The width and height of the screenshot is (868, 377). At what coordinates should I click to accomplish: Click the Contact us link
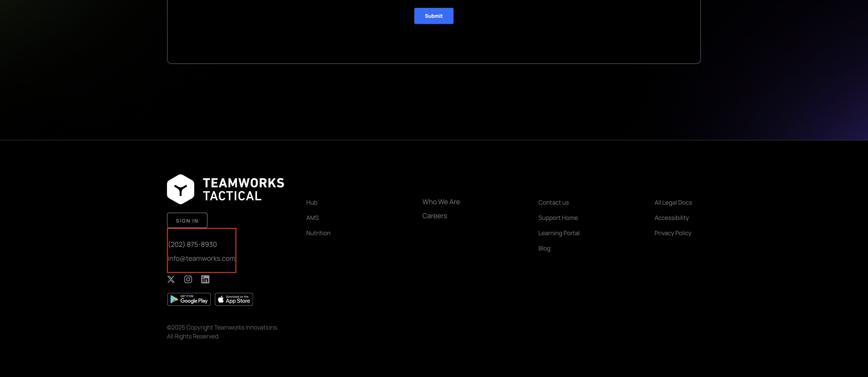[x=553, y=203]
